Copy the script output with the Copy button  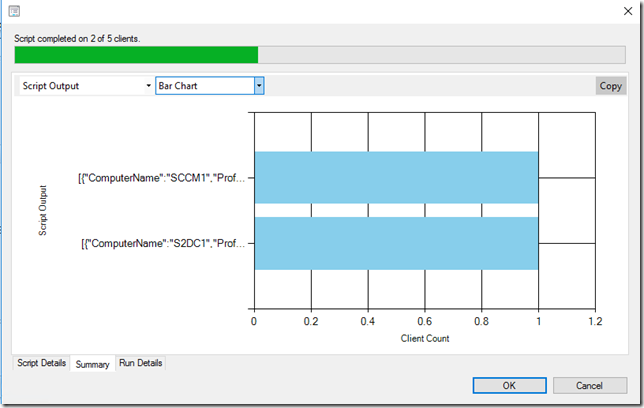tap(611, 86)
